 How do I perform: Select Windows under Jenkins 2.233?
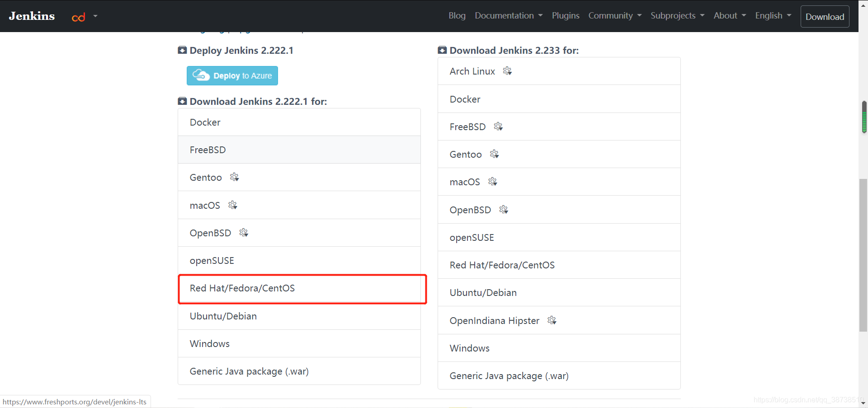559,348
